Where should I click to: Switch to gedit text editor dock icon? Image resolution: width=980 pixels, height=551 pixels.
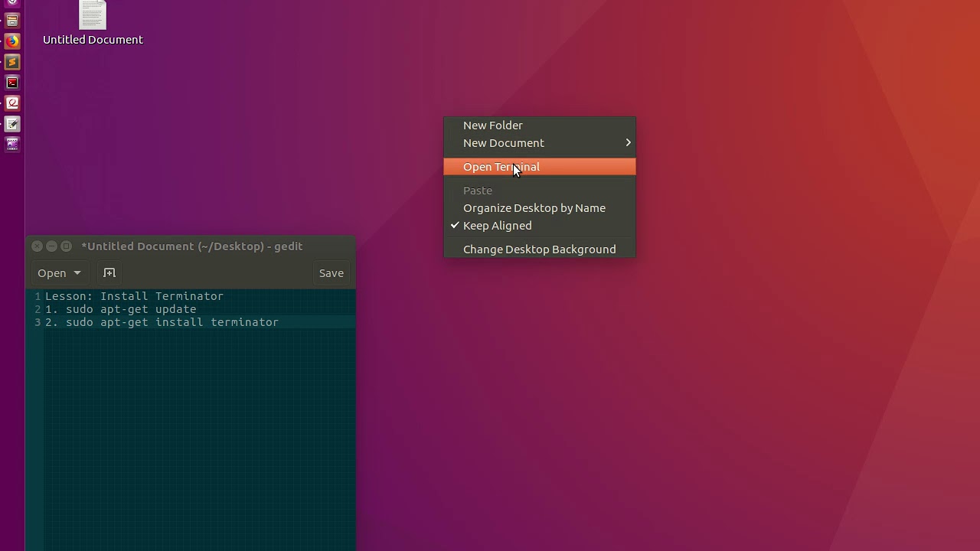(12, 123)
